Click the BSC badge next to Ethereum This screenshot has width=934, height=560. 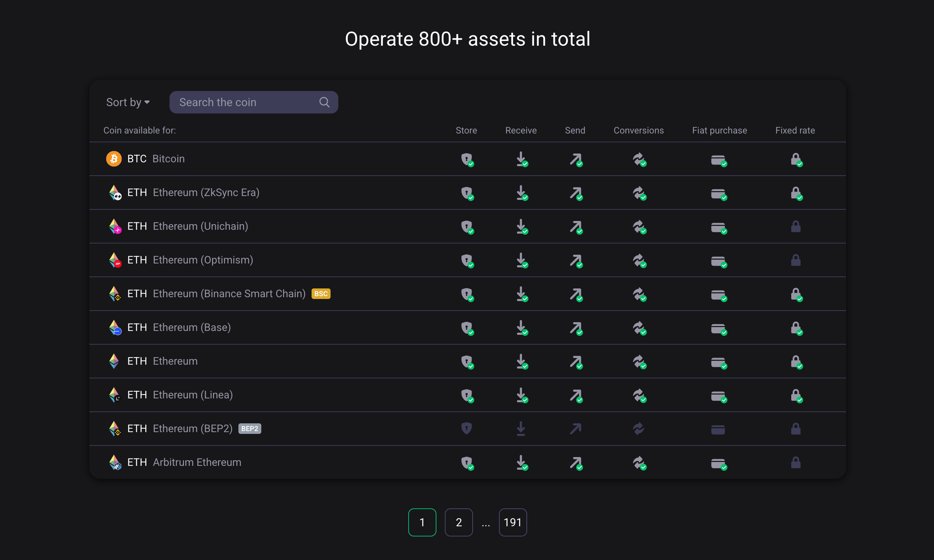(321, 293)
